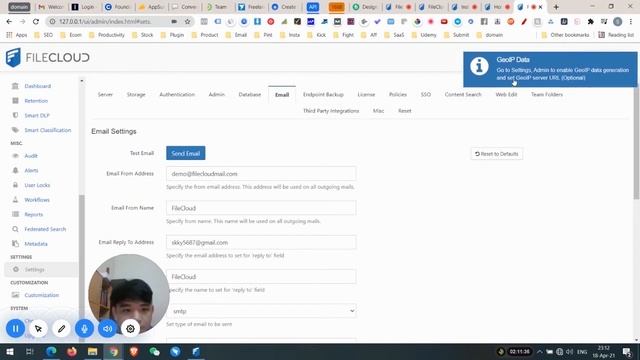
Task: Open the Productivity bookmarks folder
Action: point(107,35)
